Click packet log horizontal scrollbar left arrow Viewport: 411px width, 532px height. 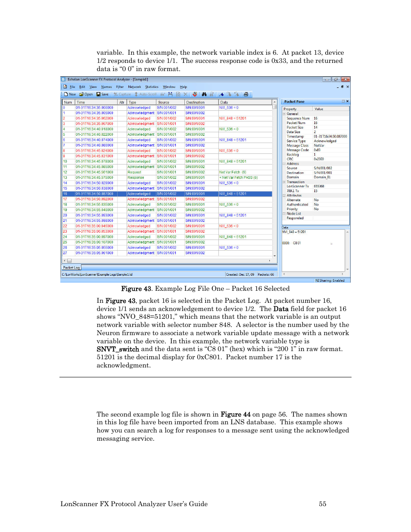[x=65, y=261]
